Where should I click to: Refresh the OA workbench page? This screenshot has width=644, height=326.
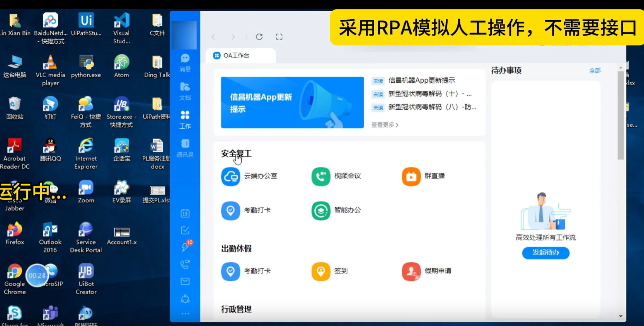(259, 37)
